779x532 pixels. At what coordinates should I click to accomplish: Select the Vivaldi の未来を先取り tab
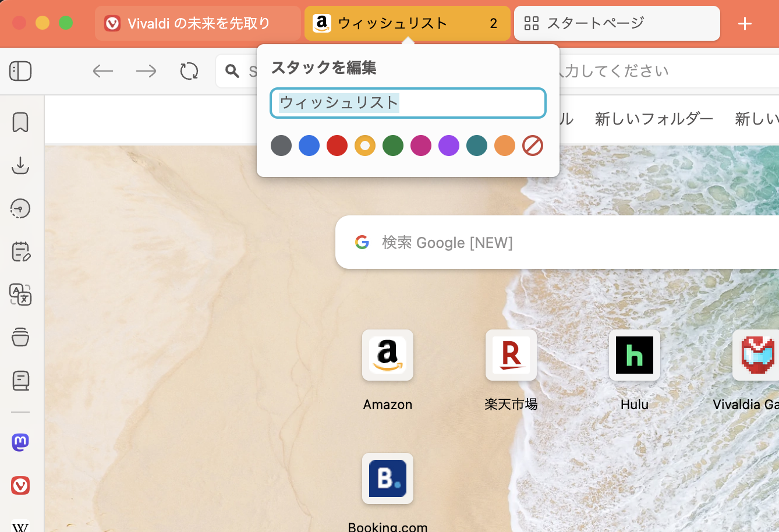pyautogui.click(x=198, y=23)
